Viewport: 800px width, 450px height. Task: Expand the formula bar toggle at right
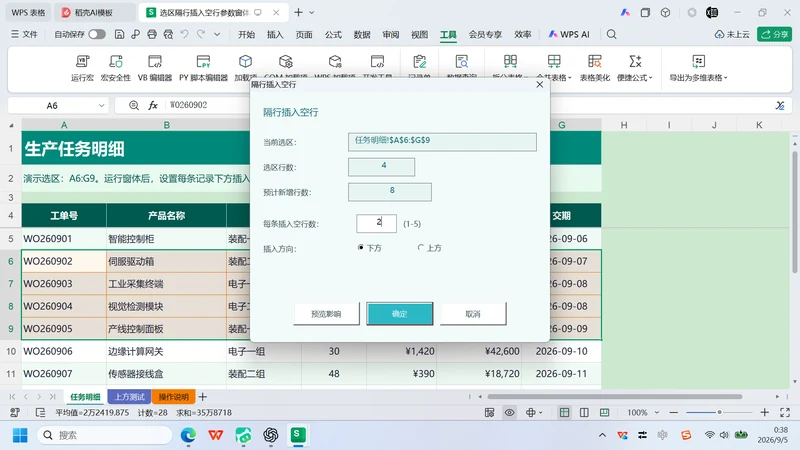(x=780, y=105)
